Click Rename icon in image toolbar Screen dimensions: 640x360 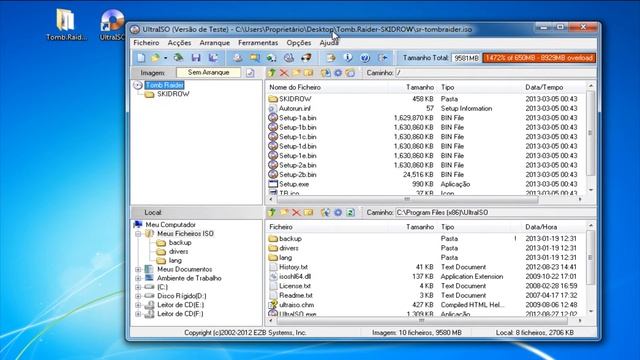pyautogui.click(x=309, y=73)
